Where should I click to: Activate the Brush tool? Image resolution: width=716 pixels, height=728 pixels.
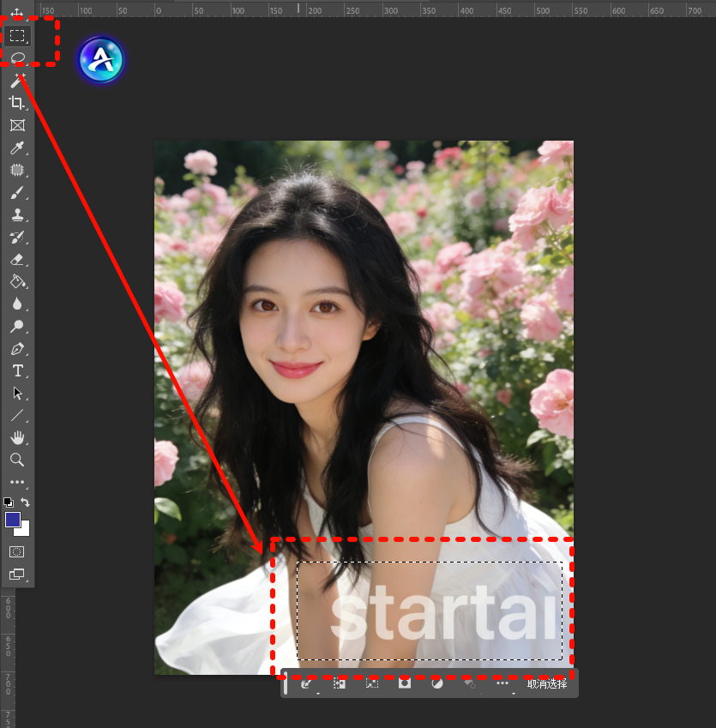[x=17, y=193]
